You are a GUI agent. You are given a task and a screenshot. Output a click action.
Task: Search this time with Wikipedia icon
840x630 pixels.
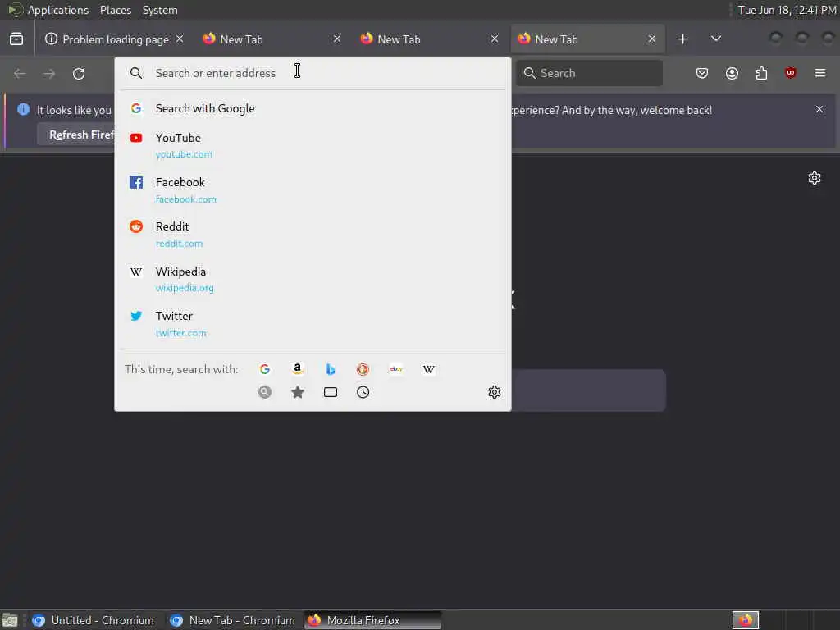[x=428, y=369]
